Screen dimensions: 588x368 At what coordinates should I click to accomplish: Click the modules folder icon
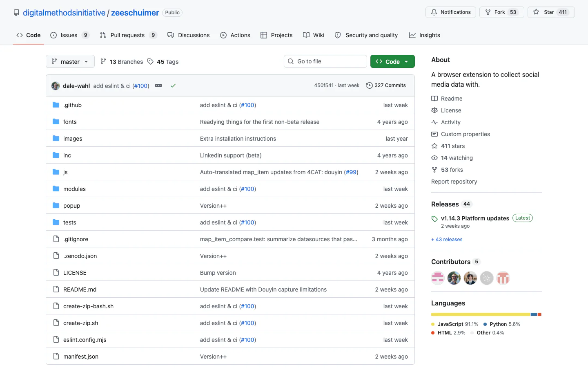[x=56, y=189]
